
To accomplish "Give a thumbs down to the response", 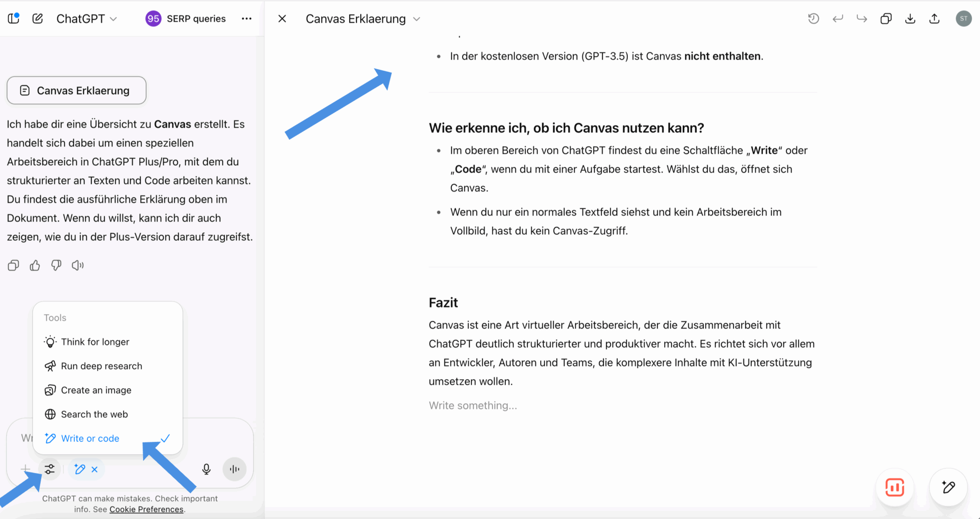I will coord(56,265).
